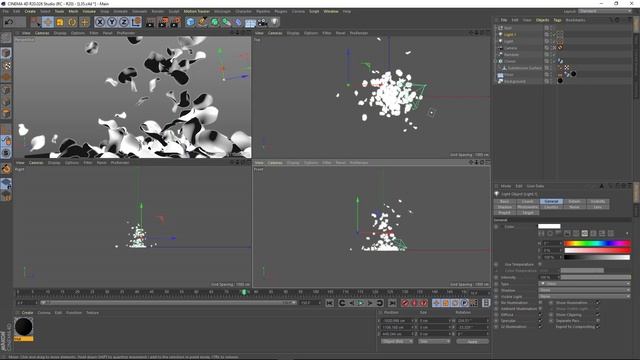The height and width of the screenshot is (360, 640).
Task: Toggle the Specular checkbox
Action: (x=540, y=321)
